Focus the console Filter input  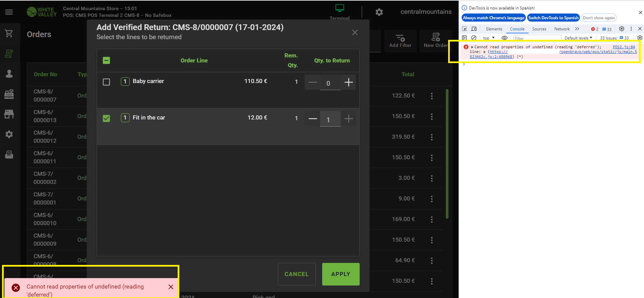pos(537,38)
